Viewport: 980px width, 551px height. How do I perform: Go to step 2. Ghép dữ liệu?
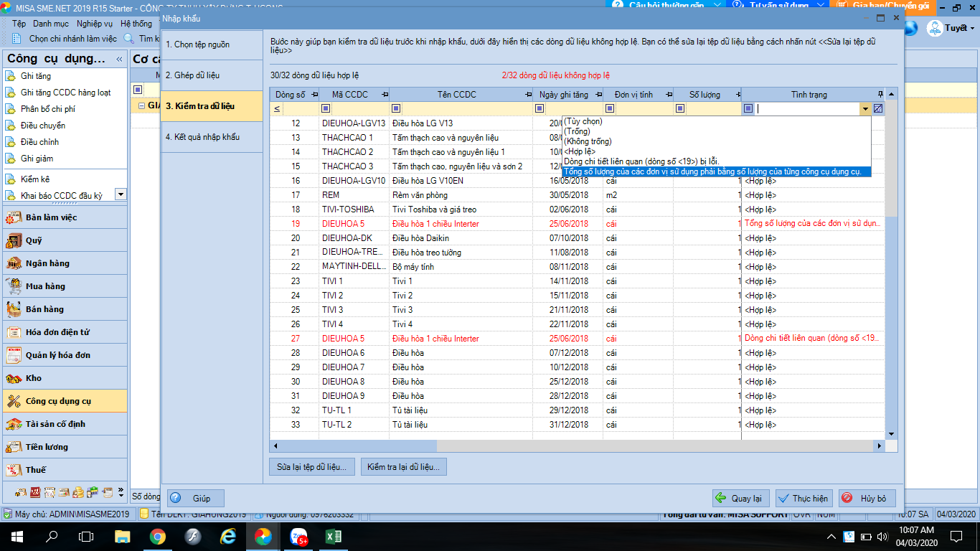point(192,75)
